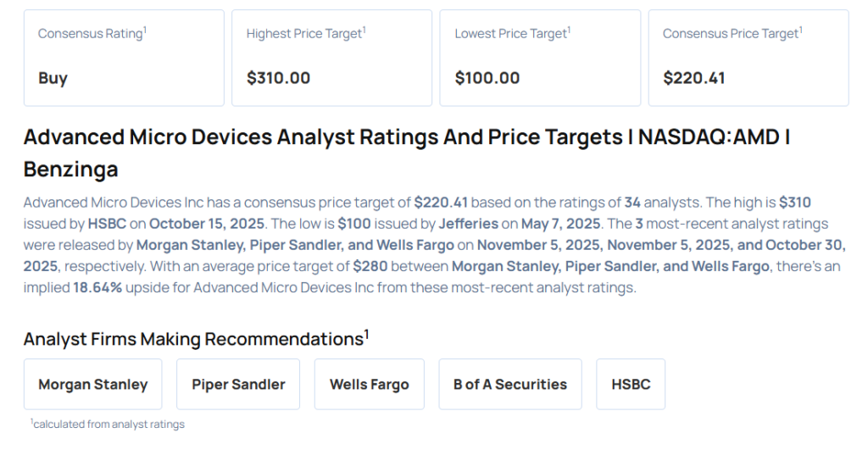Viewport: 868px width, 461px height.
Task: Click the bold 34 analysts count
Action: pyautogui.click(x=632, y=203)
